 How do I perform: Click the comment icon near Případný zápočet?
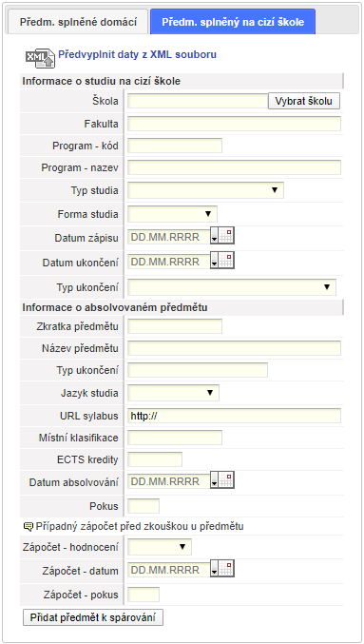29,526
